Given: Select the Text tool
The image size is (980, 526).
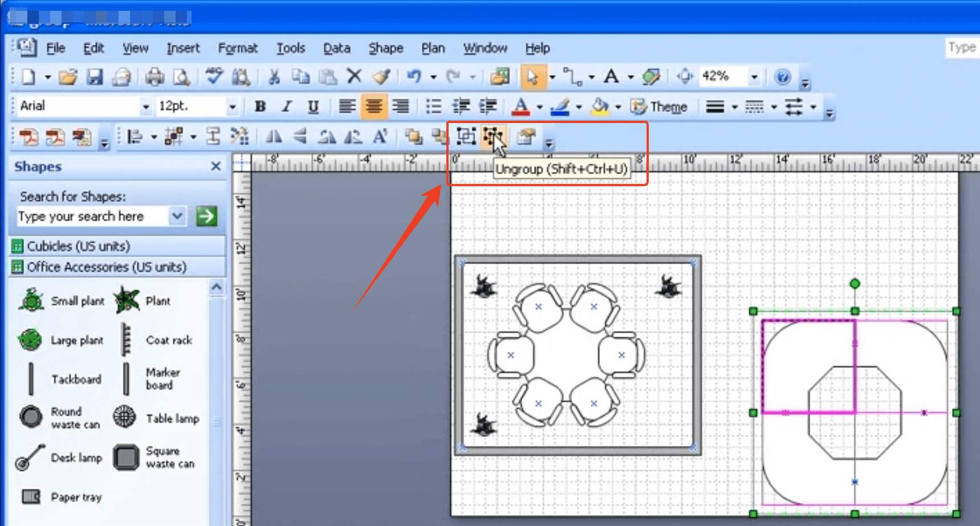Looking at the screenshot, I should tap(611, 76).
